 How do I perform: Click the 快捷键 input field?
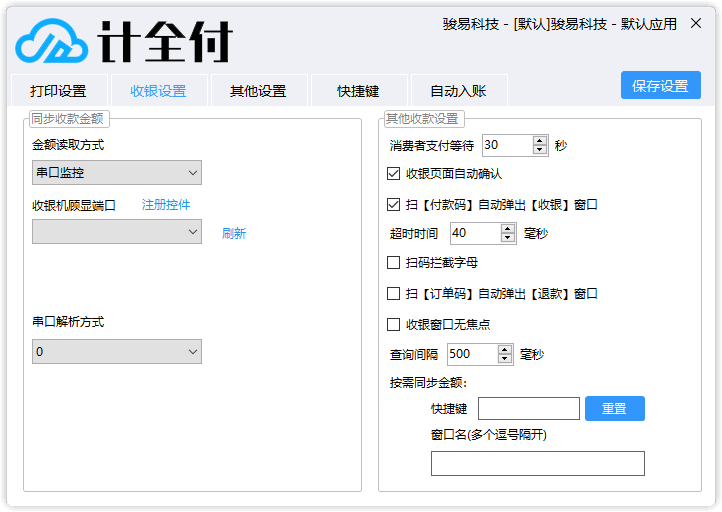click(529, 408)
